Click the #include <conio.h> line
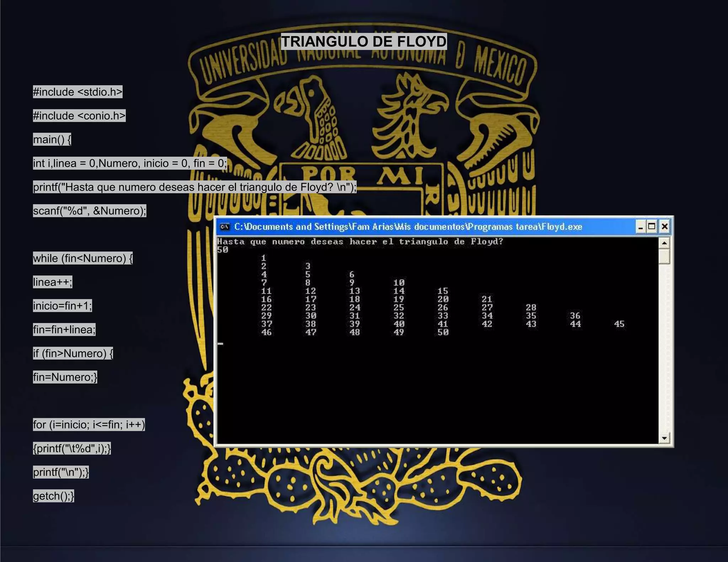 [x=79, y=116]
